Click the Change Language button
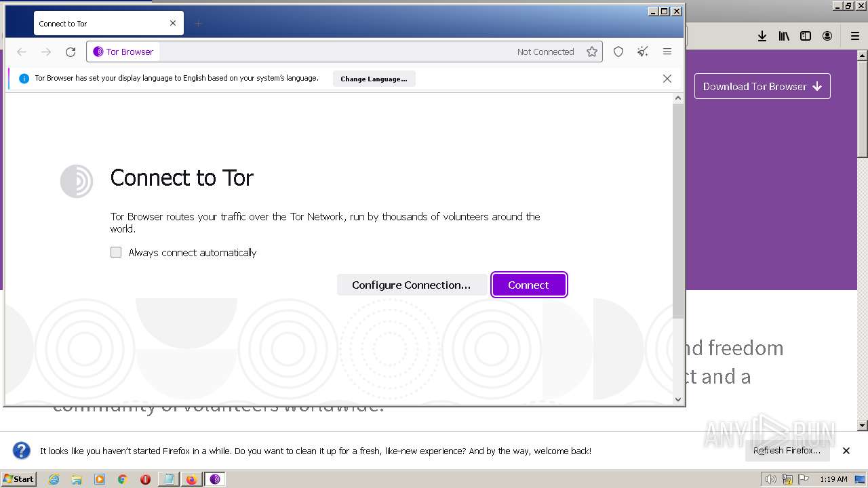868x488 pixels. point(374,79)
